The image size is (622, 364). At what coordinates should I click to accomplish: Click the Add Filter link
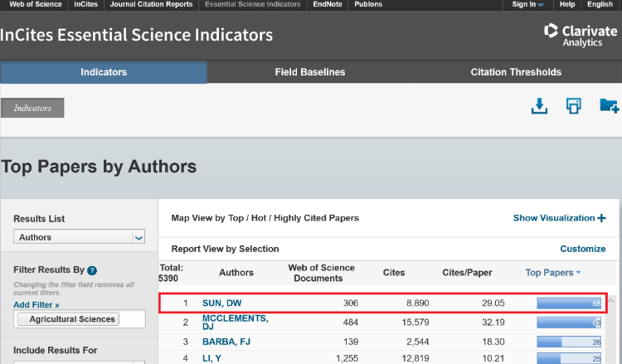click(x=36, y=305)
